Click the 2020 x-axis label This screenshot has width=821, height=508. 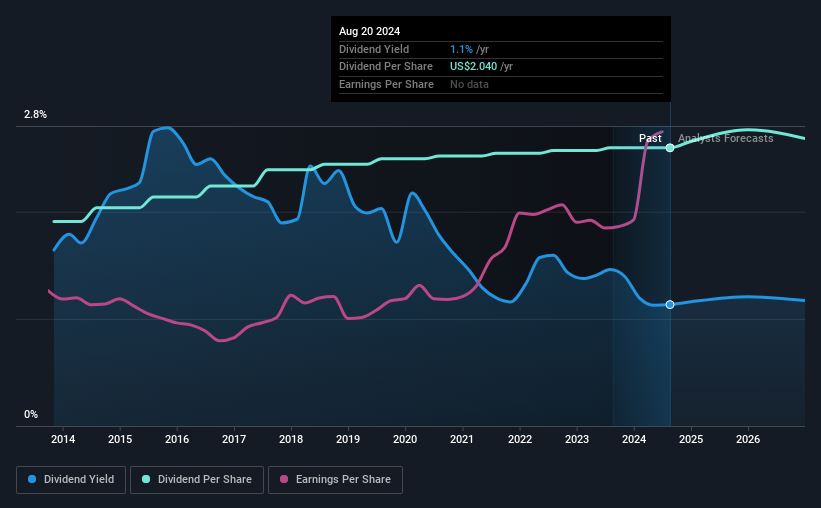(x=405, y=439)
